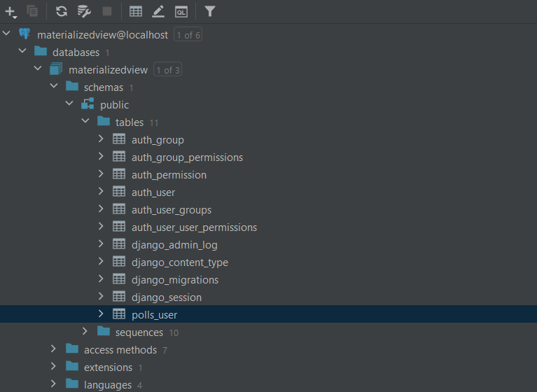Select the extensions folder
This screenshot has width=537, height=392.
pyautogui.click(x=107, y=367)
